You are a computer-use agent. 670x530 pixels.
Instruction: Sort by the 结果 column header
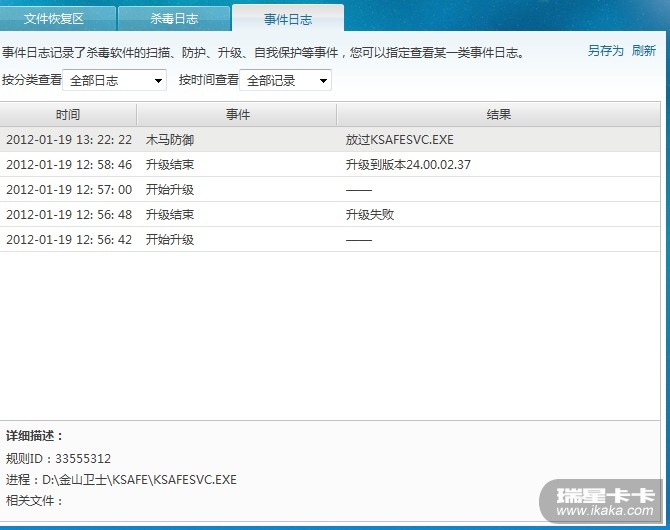pyautogui.click(x=499, y=115)
